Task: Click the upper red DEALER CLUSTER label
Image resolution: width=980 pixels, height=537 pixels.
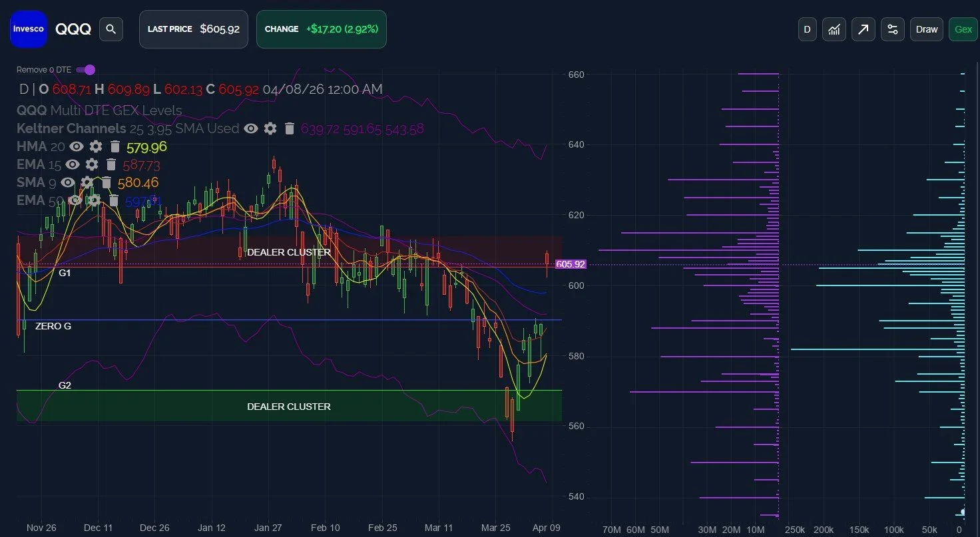Action: (289, 253)
